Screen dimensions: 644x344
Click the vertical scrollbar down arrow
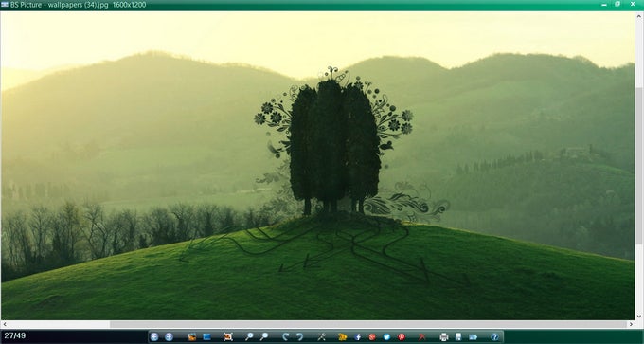(639, 317)
